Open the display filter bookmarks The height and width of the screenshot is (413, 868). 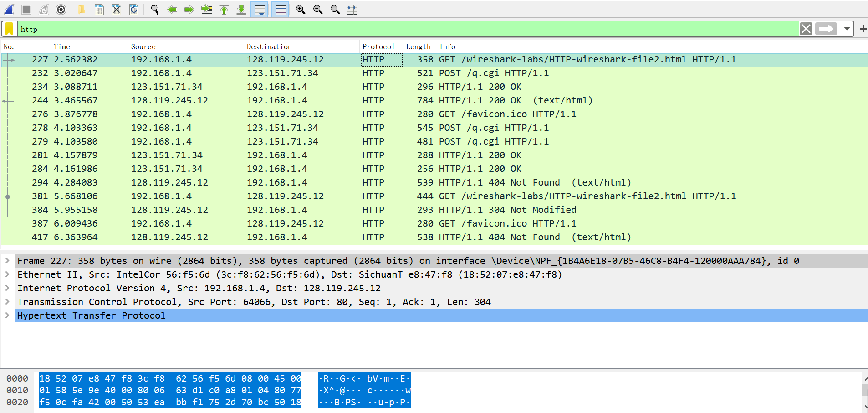[x=9, y=29]
